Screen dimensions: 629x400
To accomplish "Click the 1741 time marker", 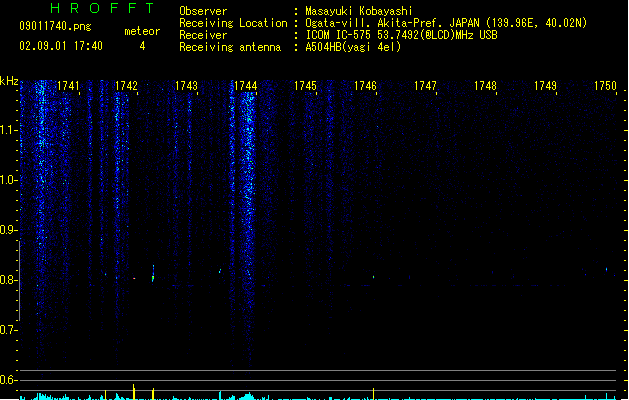I will point(68,86).
